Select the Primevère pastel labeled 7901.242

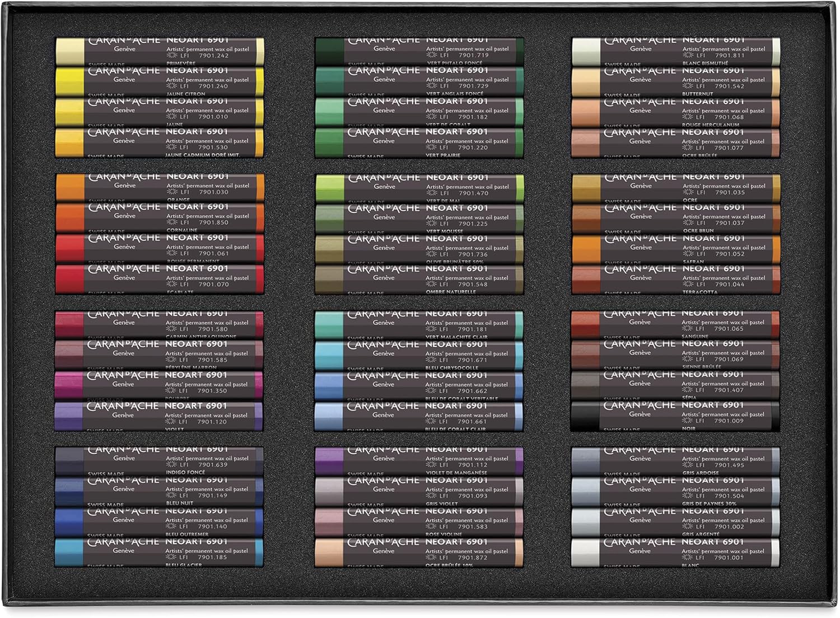pyautogui.click(x=160, y=52)
